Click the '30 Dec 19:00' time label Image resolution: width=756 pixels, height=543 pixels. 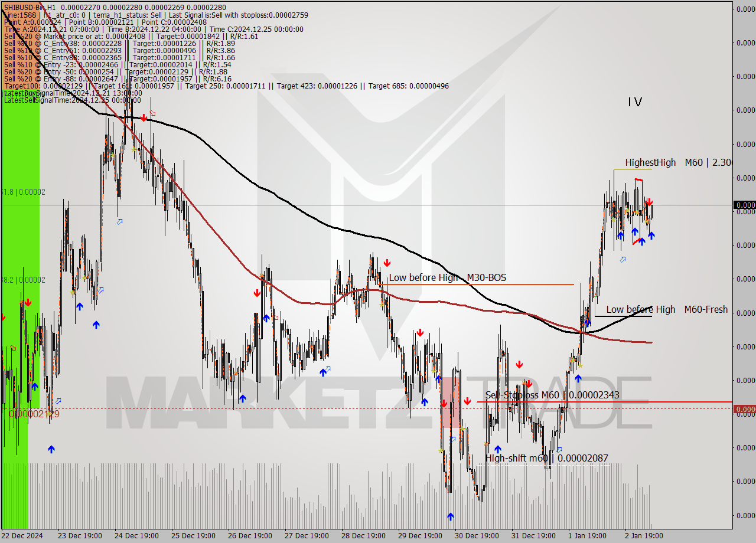(x=477, y=536)
